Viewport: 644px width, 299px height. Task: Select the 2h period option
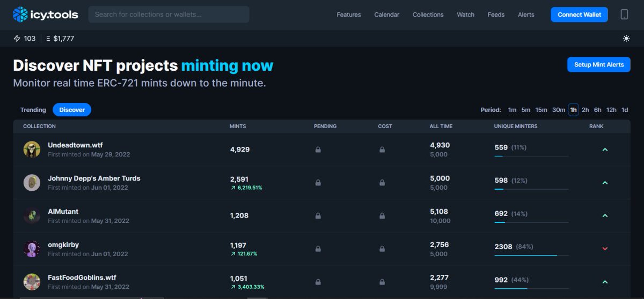pyautogui.click(x=585, y=110)
